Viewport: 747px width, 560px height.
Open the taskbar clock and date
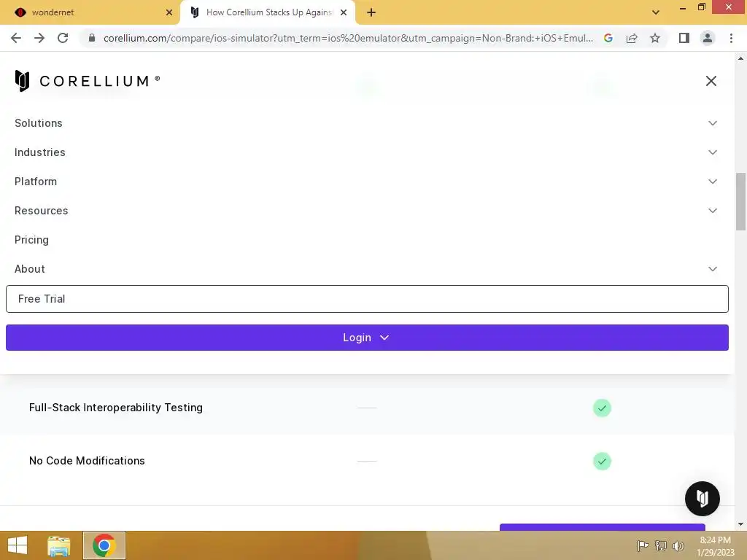click(715, 546)
